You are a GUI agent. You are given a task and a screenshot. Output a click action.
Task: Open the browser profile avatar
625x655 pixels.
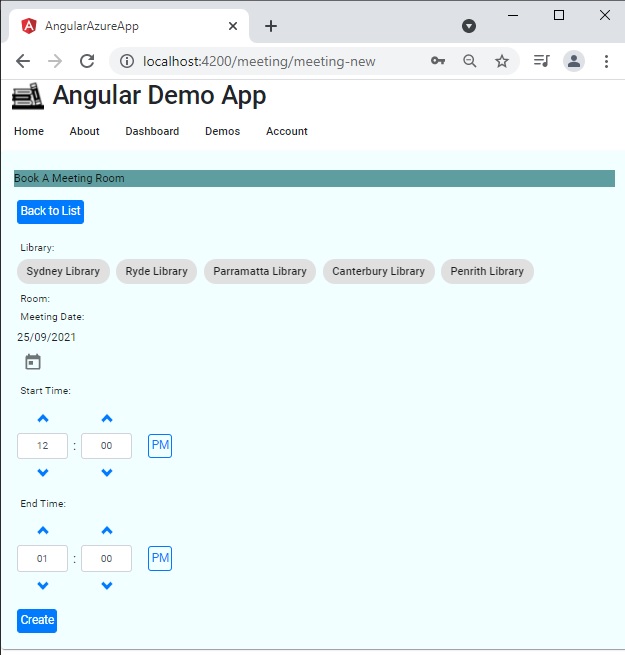[x=574, y=61]
